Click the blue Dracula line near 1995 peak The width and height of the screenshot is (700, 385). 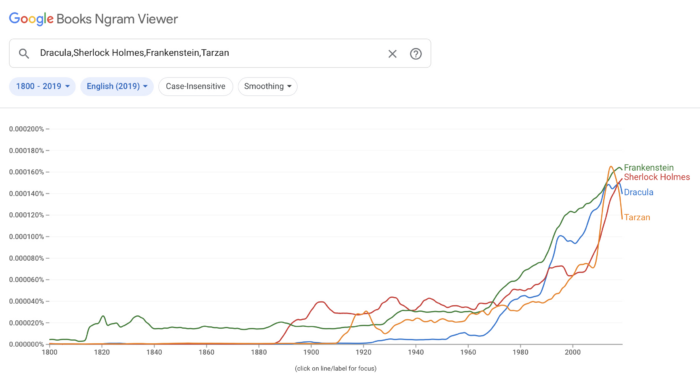561,235
